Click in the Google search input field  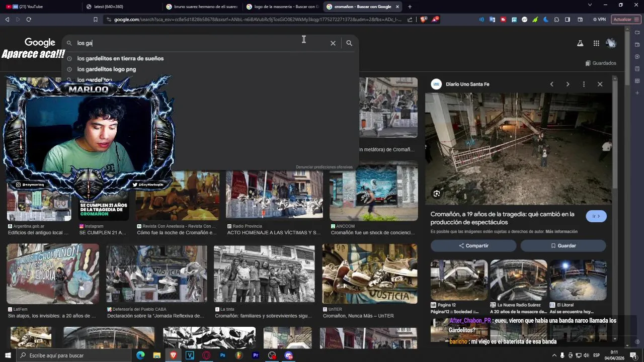(x=201, y=43)
